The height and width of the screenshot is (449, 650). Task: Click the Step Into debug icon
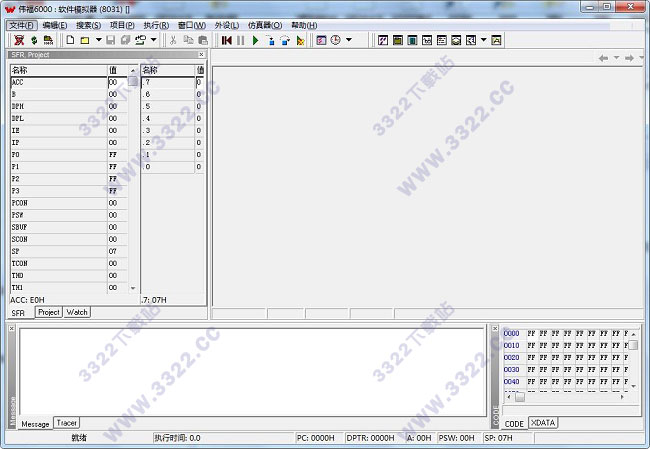click(x=270, y=40)
